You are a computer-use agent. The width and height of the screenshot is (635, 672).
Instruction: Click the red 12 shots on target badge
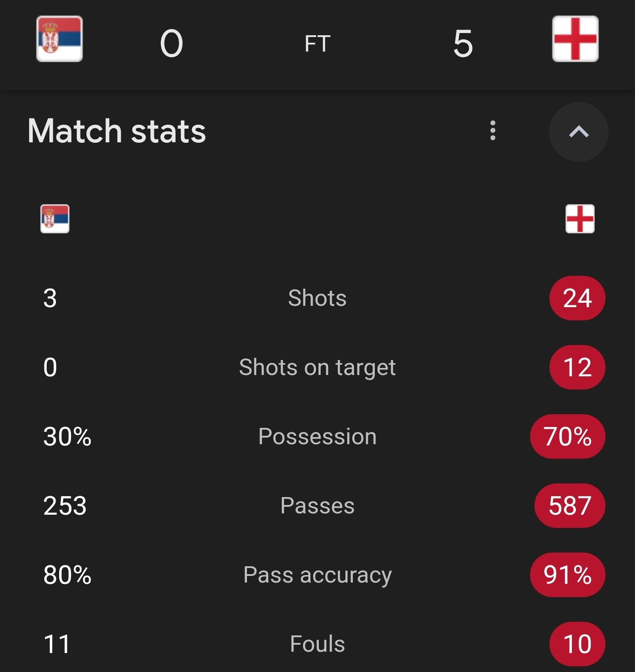(577, 368)
